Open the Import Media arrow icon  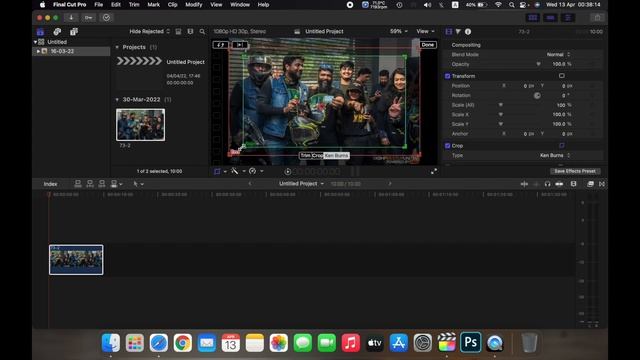71,18
